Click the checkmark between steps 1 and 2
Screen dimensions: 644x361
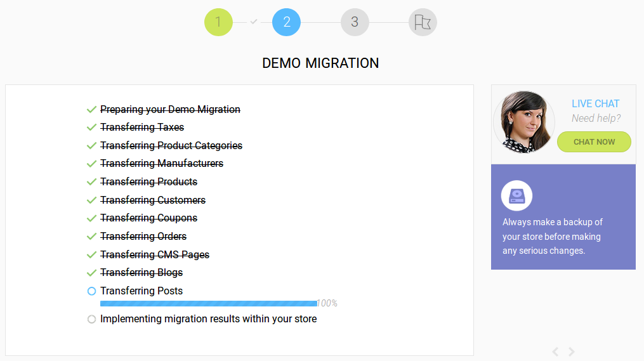pyautogui.click(x=254, y=22)
